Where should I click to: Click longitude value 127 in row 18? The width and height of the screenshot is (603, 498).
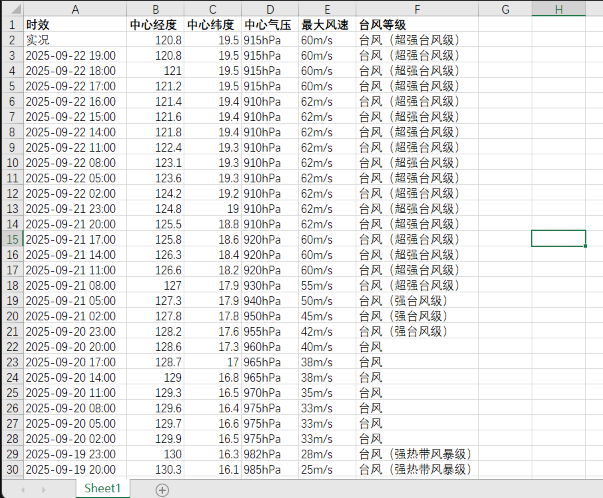coord(155,285)
